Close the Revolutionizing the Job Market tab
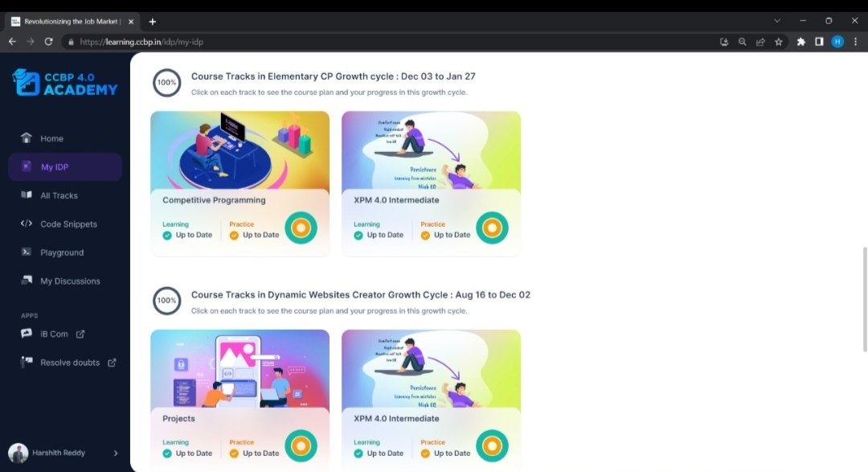Viewport: 868px width, 472px height. pyautogui.click(x=131, y=22)
